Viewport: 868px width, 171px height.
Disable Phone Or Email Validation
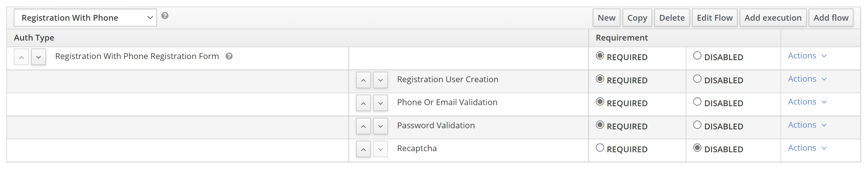click(697, 102)
